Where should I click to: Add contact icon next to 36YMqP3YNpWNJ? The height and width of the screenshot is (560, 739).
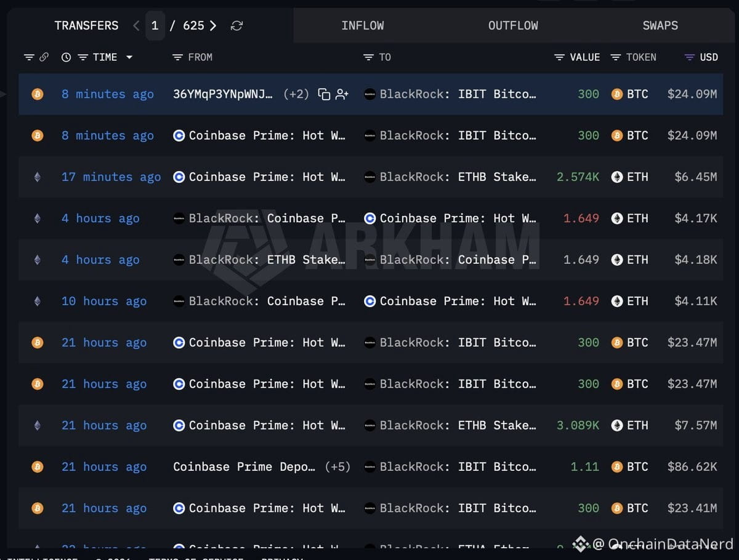pyautogui.click(x=342, y=94)
